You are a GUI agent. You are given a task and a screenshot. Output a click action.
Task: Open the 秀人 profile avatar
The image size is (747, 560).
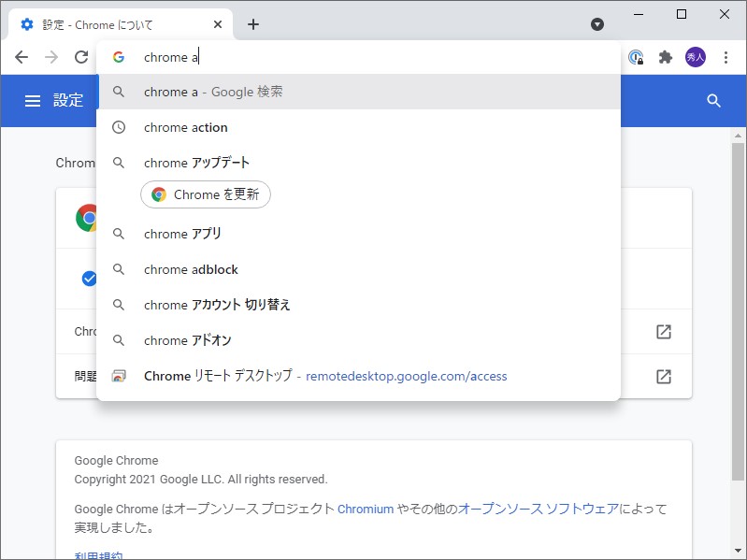696,58
